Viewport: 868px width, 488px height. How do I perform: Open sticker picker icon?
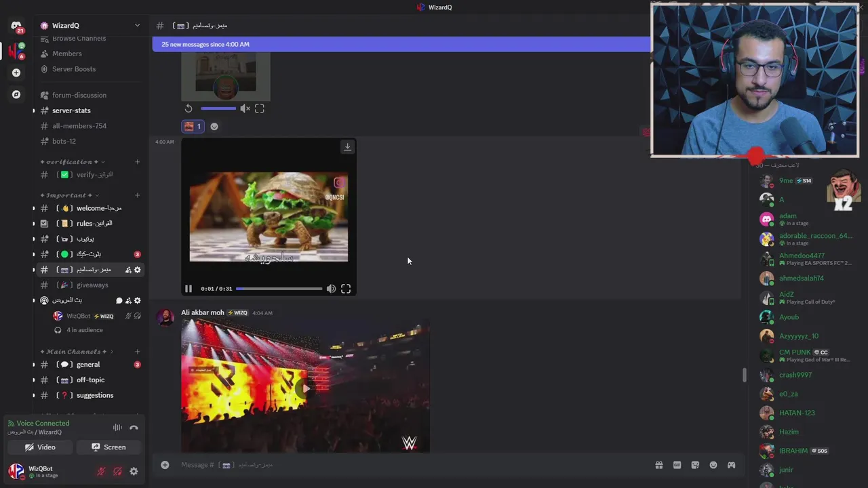[x=695, y=465]
